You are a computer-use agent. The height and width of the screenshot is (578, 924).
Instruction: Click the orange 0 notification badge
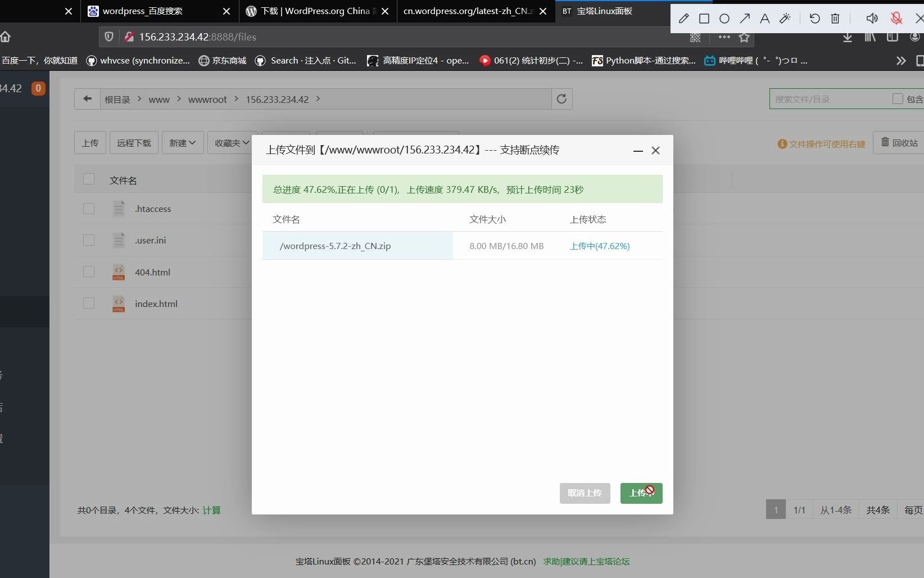[x=38, y=88]
